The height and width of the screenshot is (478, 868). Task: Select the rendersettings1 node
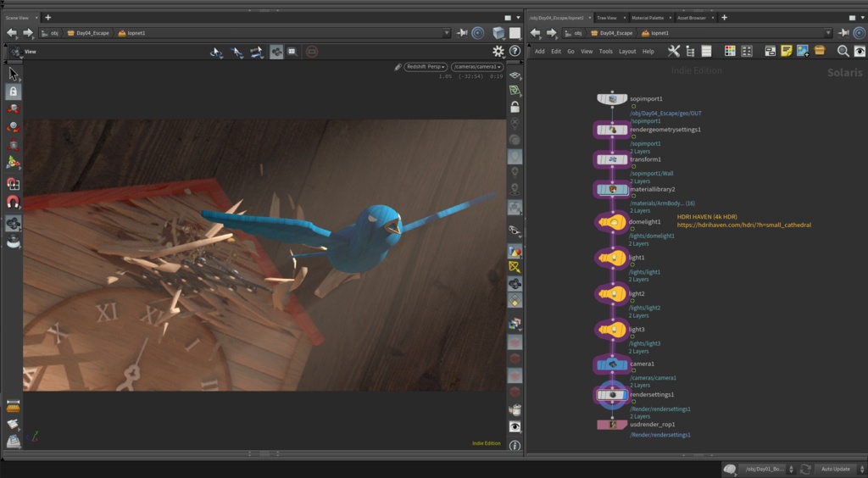(612, 395)
